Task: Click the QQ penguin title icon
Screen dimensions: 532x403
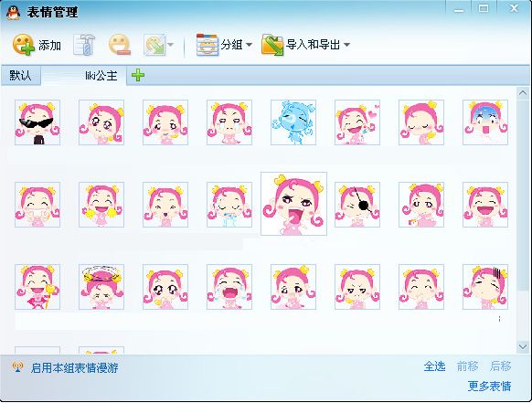Action: click(13, 13)
